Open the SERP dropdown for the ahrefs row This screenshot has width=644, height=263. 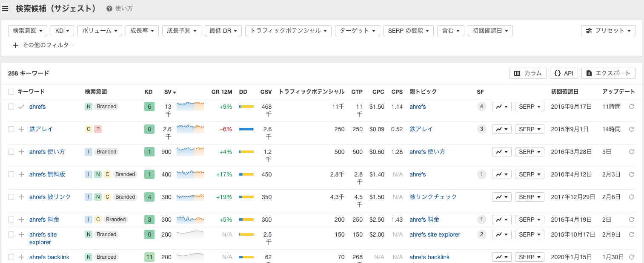[x=529, y=106]
